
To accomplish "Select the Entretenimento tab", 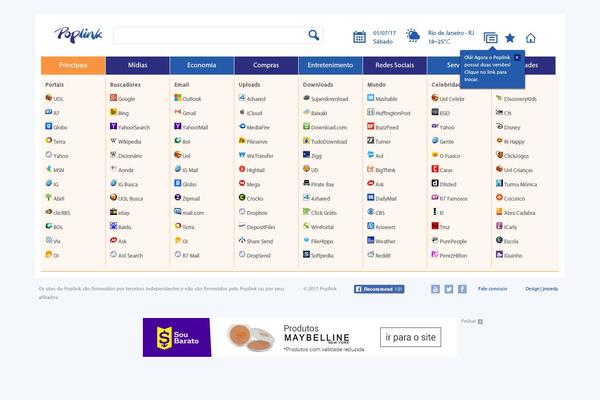I will [330, 65].
